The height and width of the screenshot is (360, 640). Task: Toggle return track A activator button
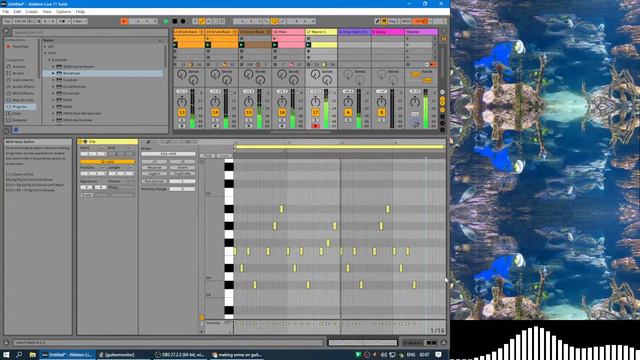[348, 112]
